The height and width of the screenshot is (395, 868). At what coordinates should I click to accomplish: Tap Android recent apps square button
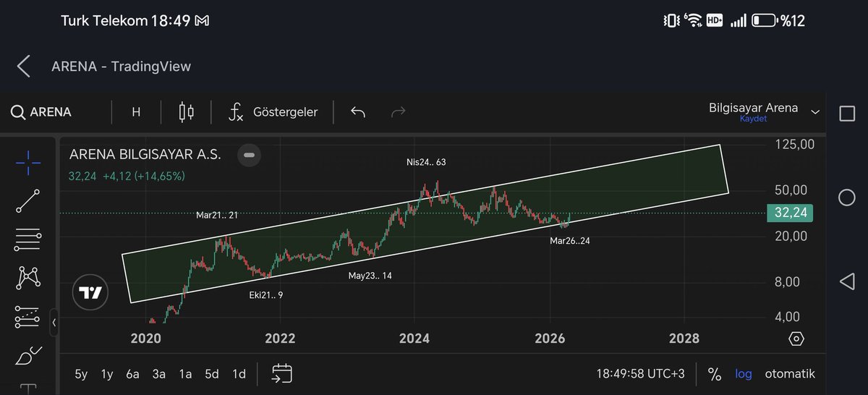pyautogui.click(x=846, y=114)
